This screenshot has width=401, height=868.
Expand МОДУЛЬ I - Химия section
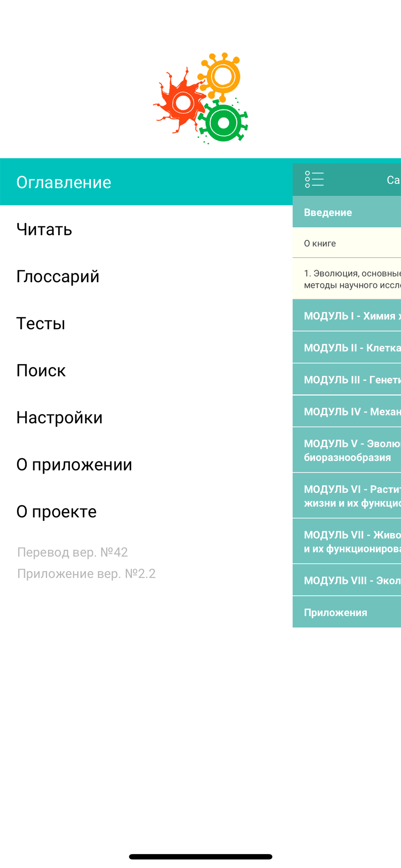347,315
